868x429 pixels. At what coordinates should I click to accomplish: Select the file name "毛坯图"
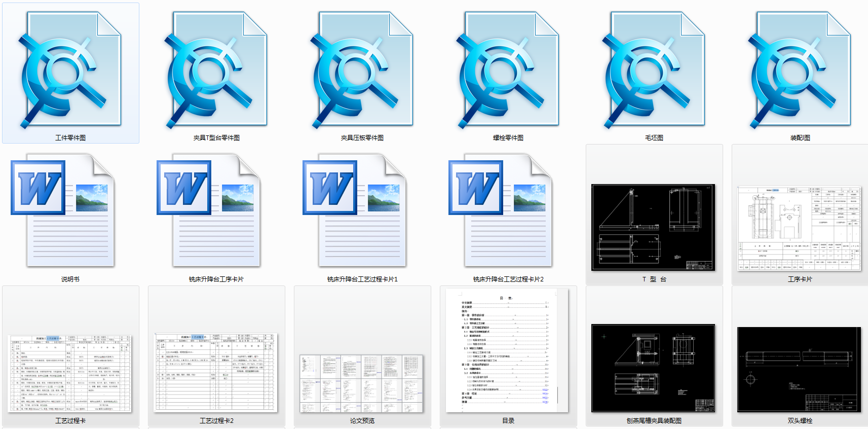tap(654, 138)
